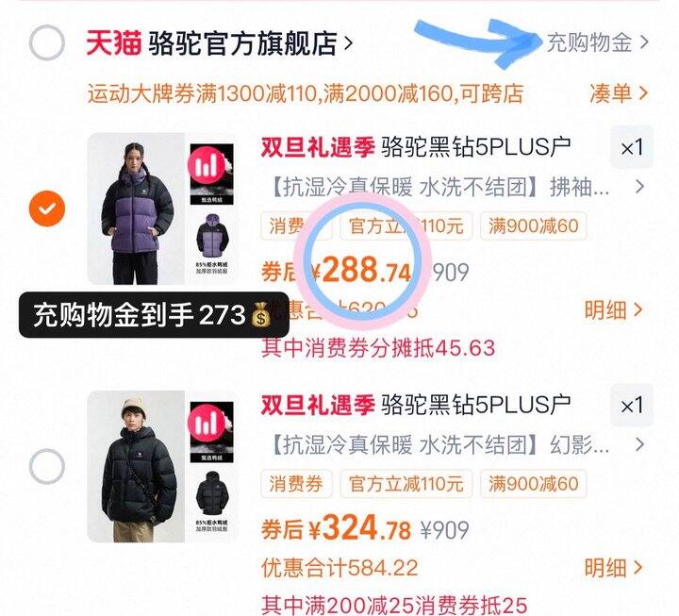This screenshot has width=679, height=616.
Task: View 明细 for the purple jacket discount
Action: pos(613,310)
